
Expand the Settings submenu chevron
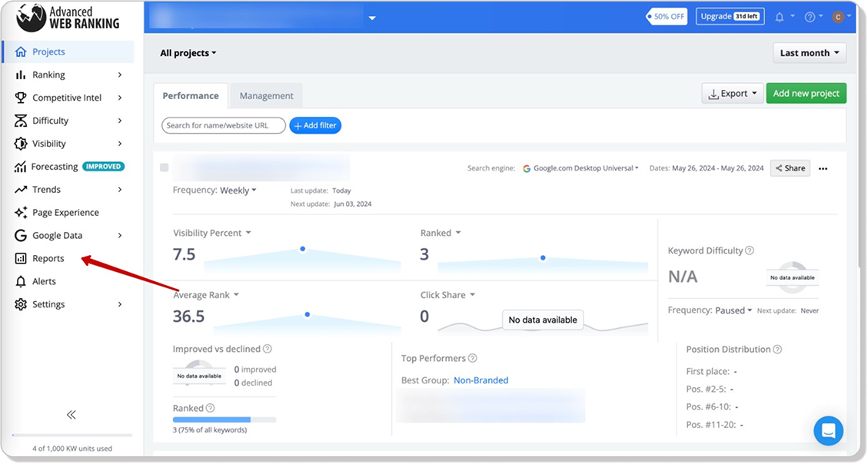[x=120, y=305]
